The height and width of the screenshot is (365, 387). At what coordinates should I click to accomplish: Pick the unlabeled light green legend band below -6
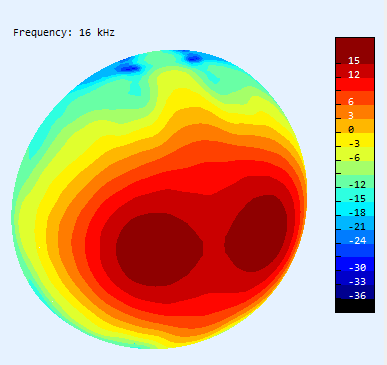pyautogui.click(x=355, y=168)
